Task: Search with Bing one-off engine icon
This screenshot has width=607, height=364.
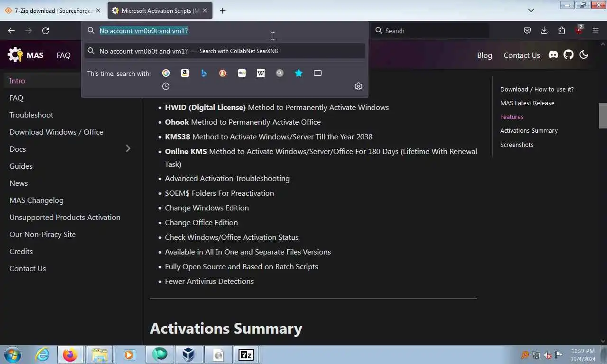Action: pos(204,73)
